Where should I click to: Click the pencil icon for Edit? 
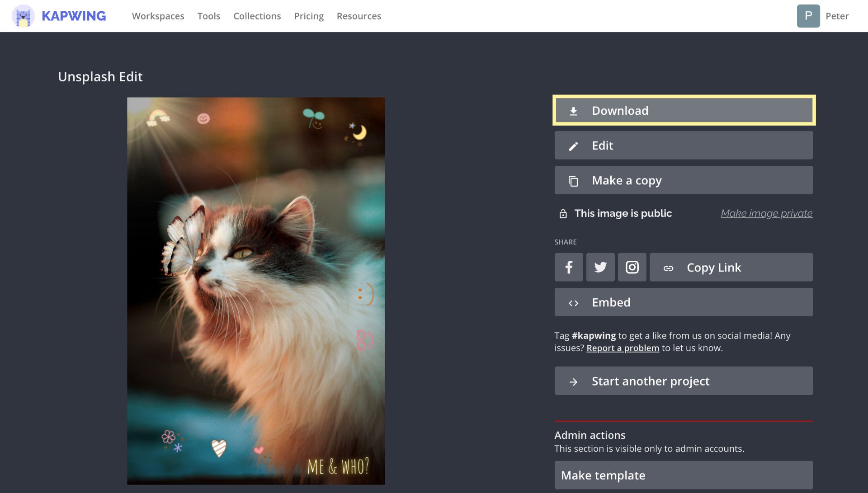tap(573, 146)
